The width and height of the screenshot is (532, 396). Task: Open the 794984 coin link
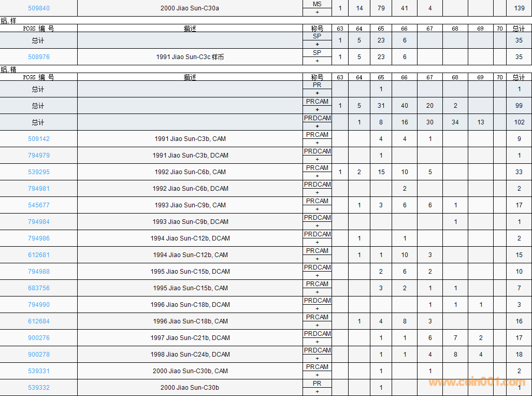click(39, 222)
